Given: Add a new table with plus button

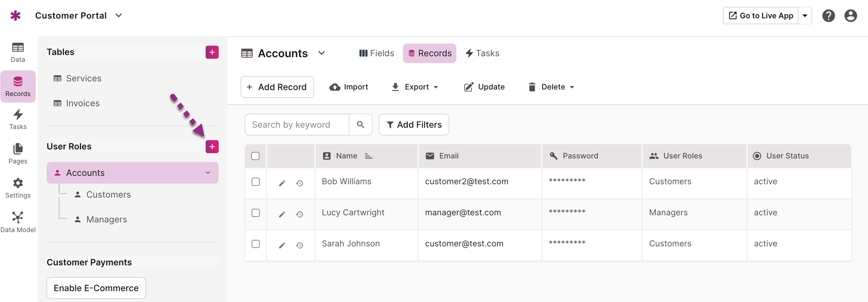Looking at the screenshot, I should coord(212,52).
